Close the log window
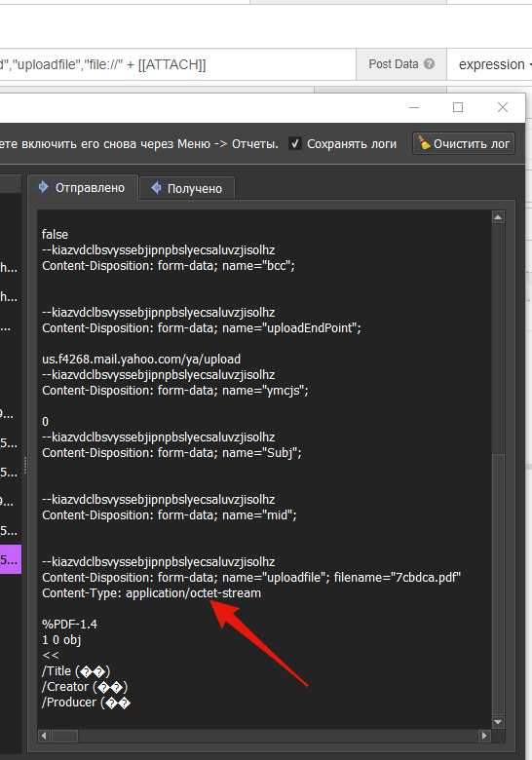This screenshot has height=760, width=532. pos(503,107)
